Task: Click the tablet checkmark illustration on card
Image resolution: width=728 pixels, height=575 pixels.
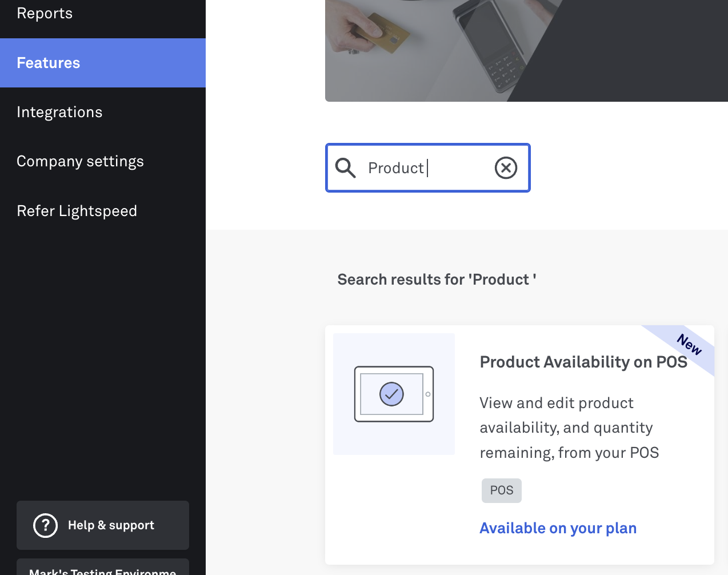Action: [x=394, y=394]
